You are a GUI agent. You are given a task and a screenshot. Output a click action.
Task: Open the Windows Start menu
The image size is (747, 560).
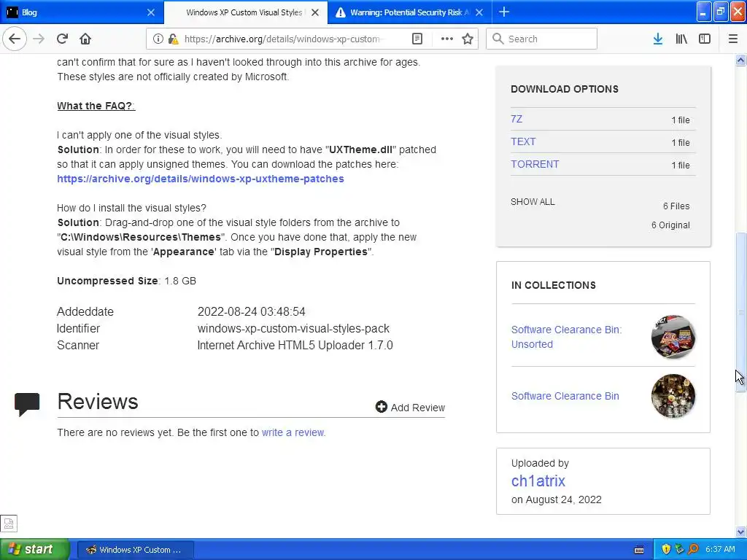pyautogui.click(x=34, y=549)
